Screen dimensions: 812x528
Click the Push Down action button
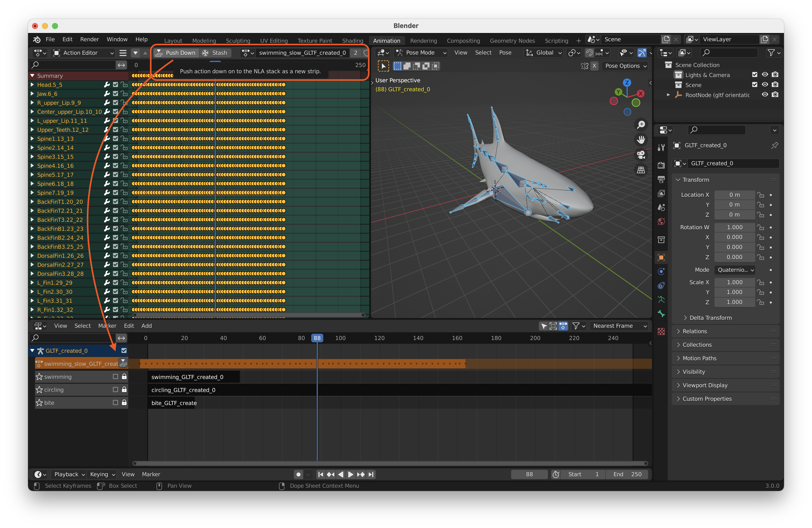click(176, 52)
